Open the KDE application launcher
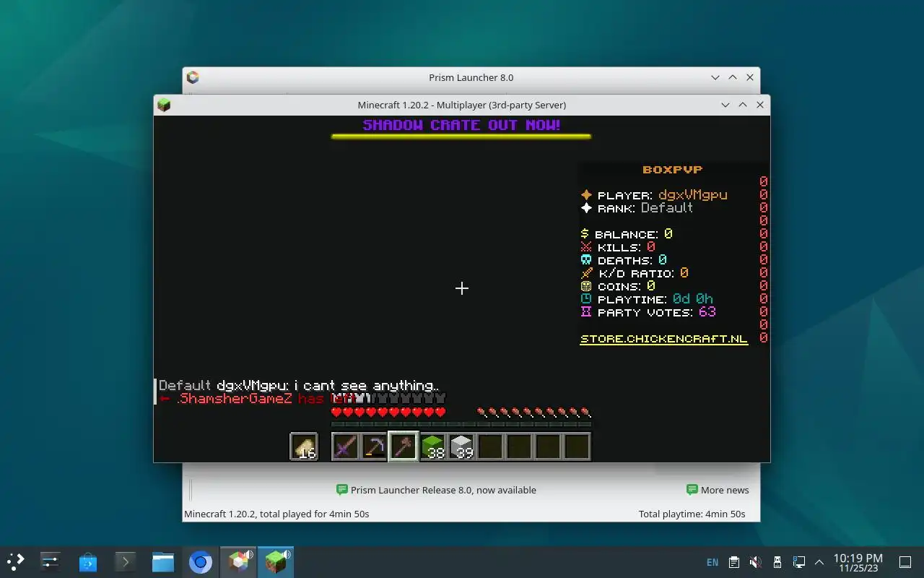 15,562
